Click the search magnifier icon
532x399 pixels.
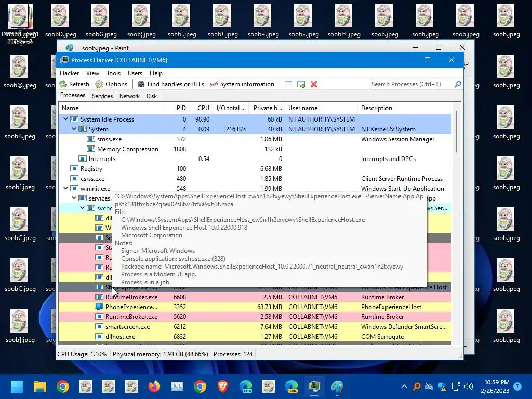(458, 84)
